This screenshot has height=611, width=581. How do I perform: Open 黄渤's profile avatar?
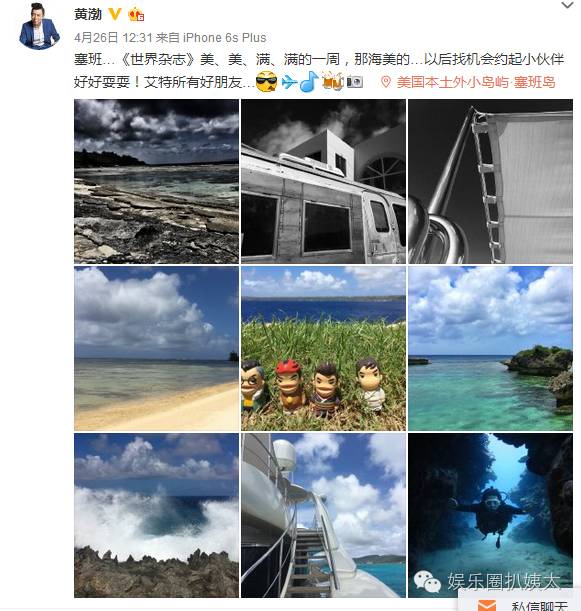point(39,26)
